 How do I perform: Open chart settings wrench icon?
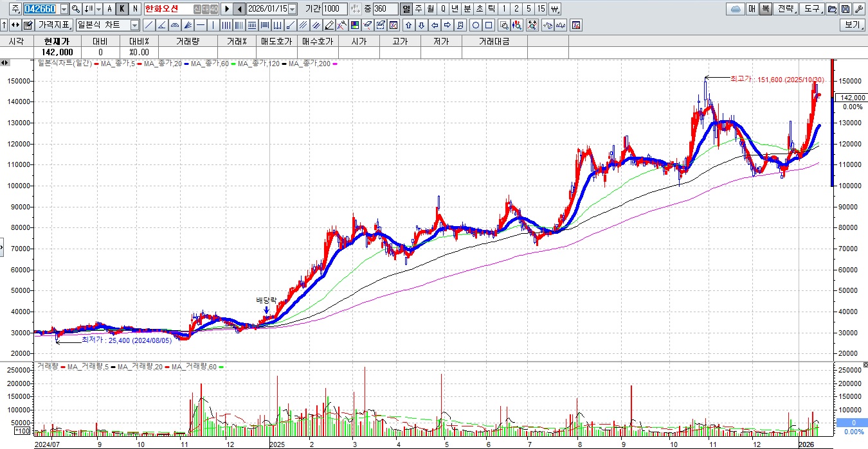pos(859,9)
